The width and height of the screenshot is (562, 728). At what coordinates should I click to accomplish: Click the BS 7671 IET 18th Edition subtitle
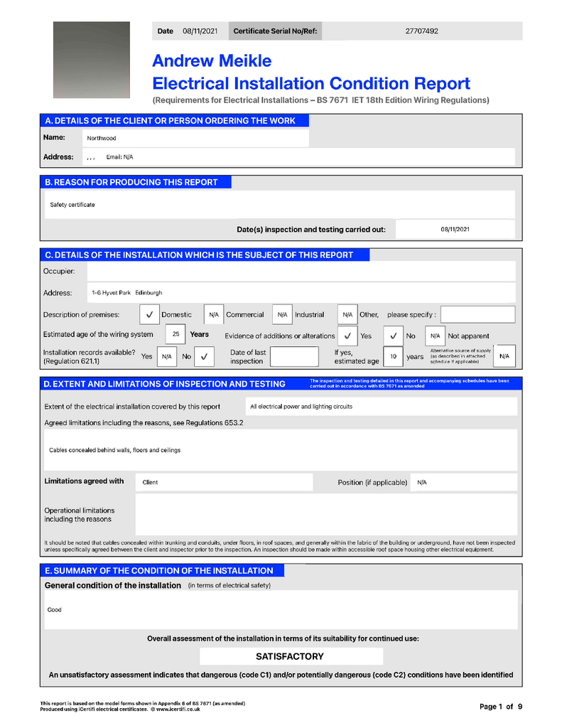[320, 100]
